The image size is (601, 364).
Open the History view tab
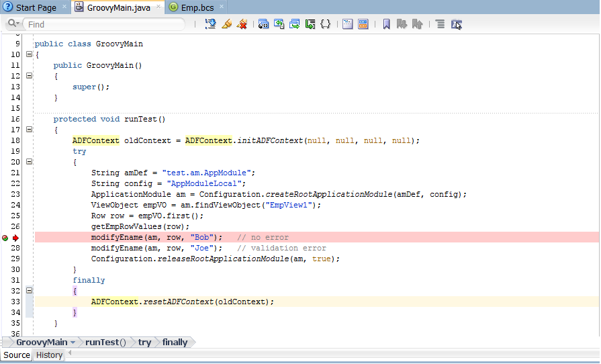tap(49, 355)
